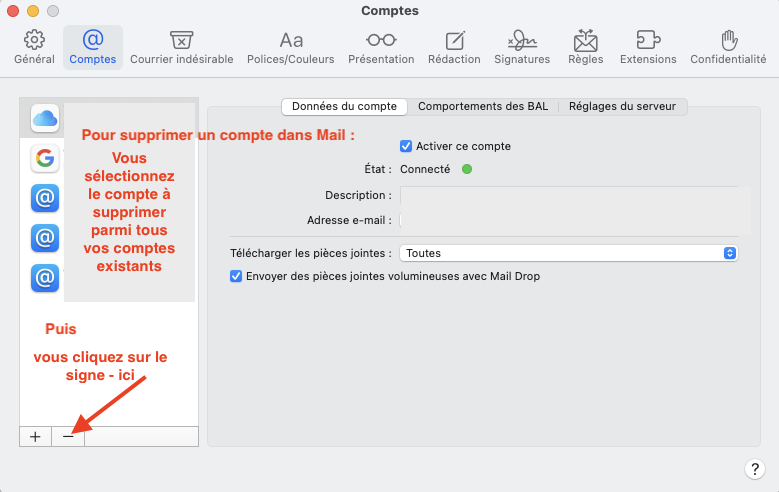Click the Description text field
The height and width of the screenshot is (492, 779).
570,195
